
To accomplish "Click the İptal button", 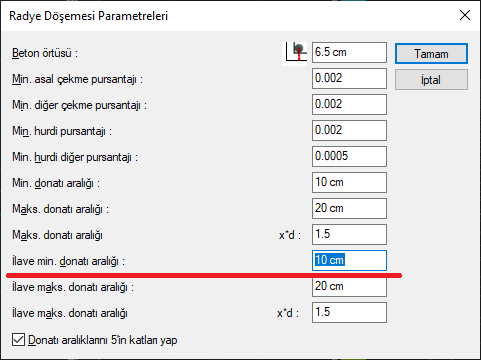I will pos(431,80).
